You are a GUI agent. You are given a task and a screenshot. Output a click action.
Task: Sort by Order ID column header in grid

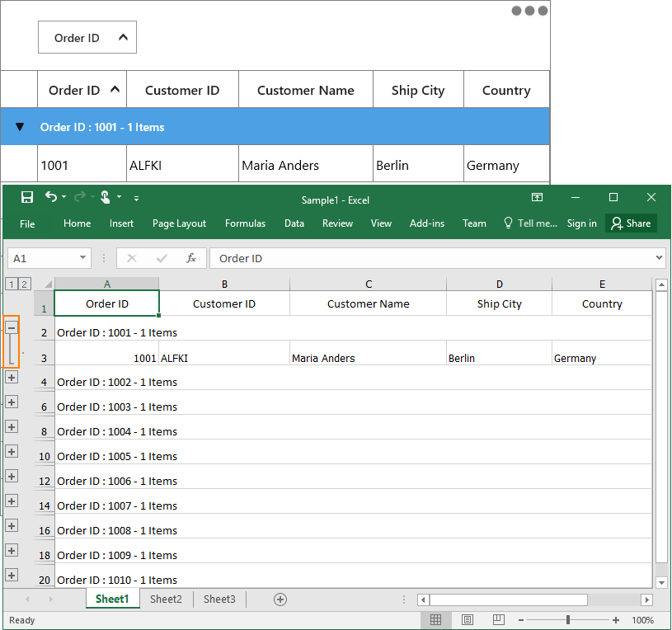[x=82, y=90]
